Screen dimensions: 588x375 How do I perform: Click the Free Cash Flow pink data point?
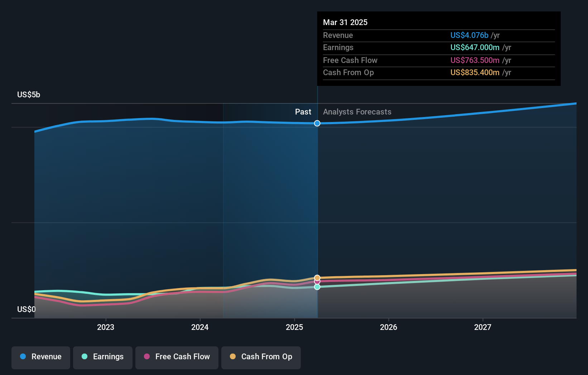pos(317,282)
